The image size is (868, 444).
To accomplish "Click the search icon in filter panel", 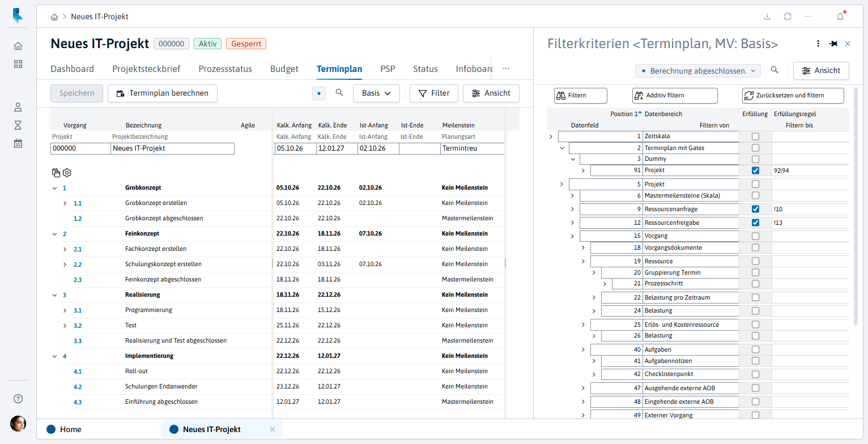I will point(775,70).
